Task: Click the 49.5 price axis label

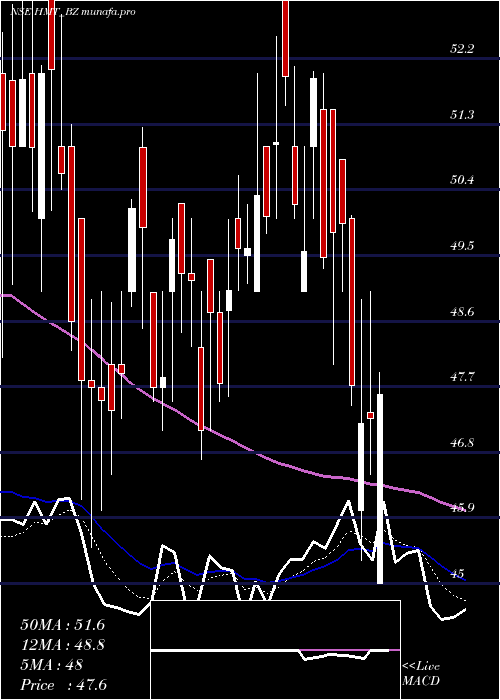Action: point(462,246)
